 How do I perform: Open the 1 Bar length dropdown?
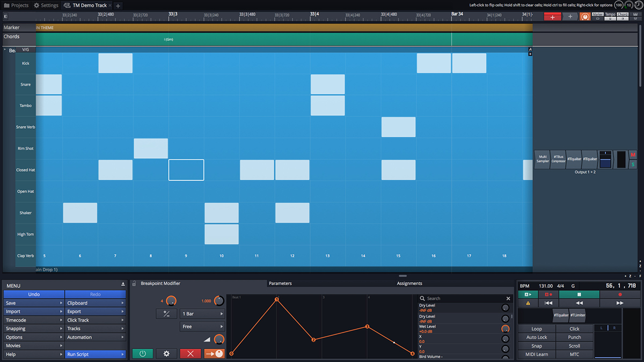click(202, 314)
